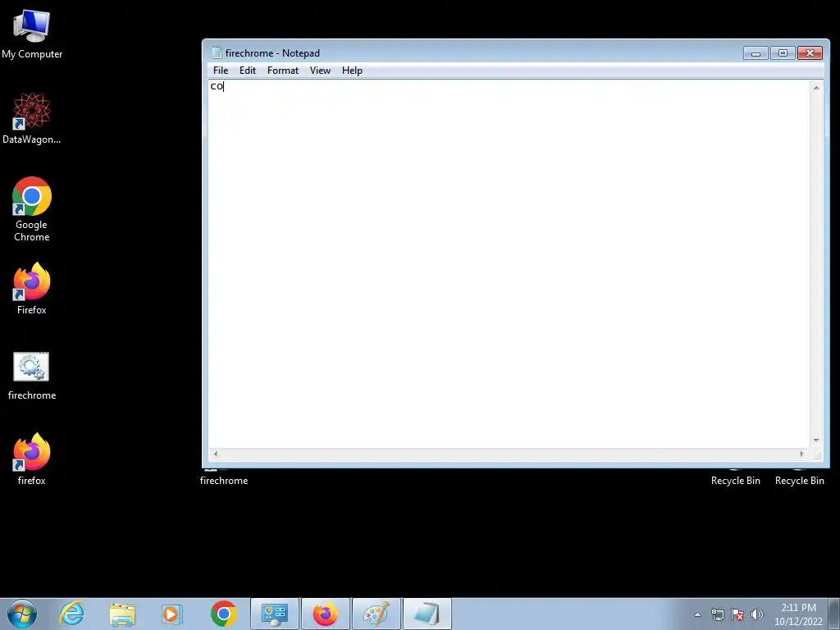The width and height of the screenshot is (840, 630).
Task: Open the taskbar clock showing 2:11 PM
Action: coord(798,614)
